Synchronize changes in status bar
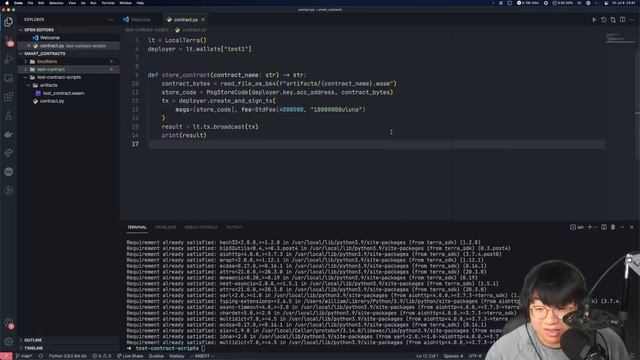The height and width of the screenshot is (360, 640). 40,356
